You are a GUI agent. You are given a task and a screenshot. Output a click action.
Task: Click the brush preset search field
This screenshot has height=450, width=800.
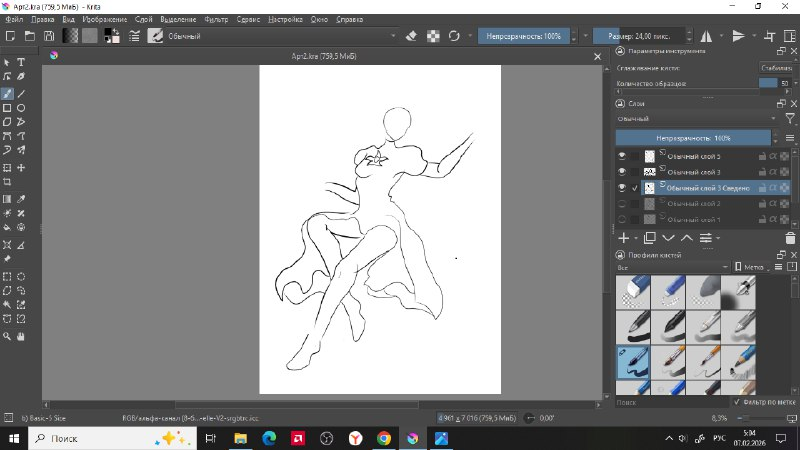tap(670, 402)
